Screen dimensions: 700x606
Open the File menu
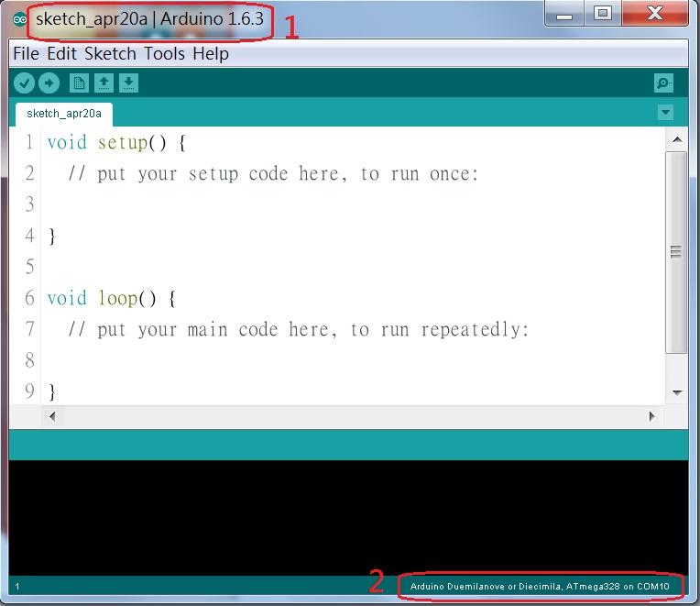[26, 53]
